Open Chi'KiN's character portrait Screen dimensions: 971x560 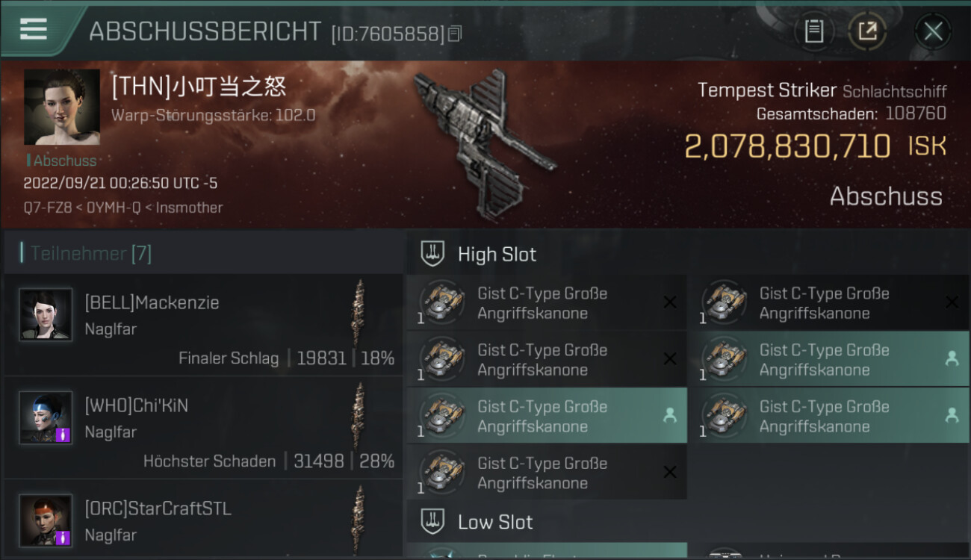[46, 417]
